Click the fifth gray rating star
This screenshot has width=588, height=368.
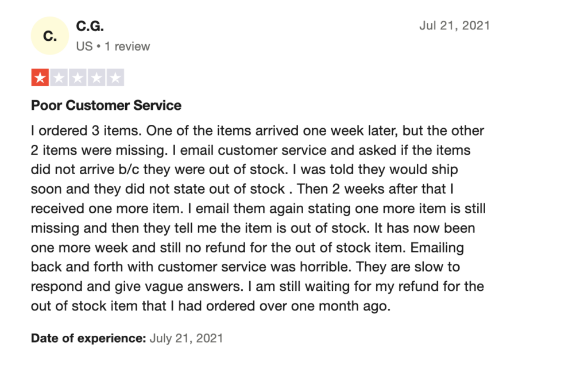point(115,78)
